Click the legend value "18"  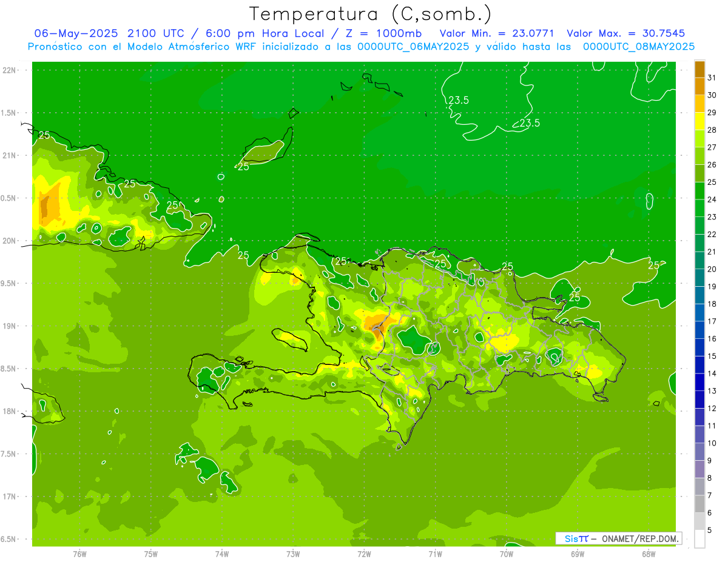click(x=712, y=304)
